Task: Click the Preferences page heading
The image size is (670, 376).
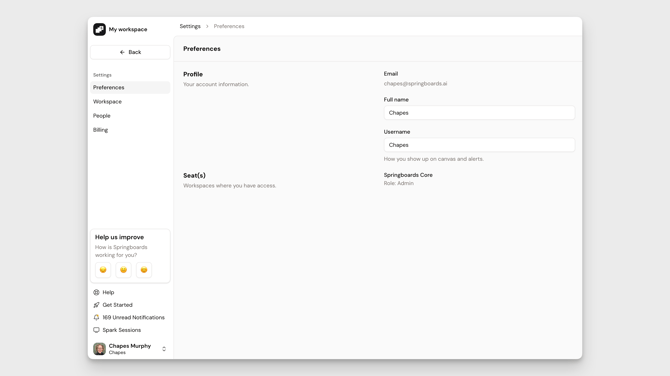Action: click(202, 49)
